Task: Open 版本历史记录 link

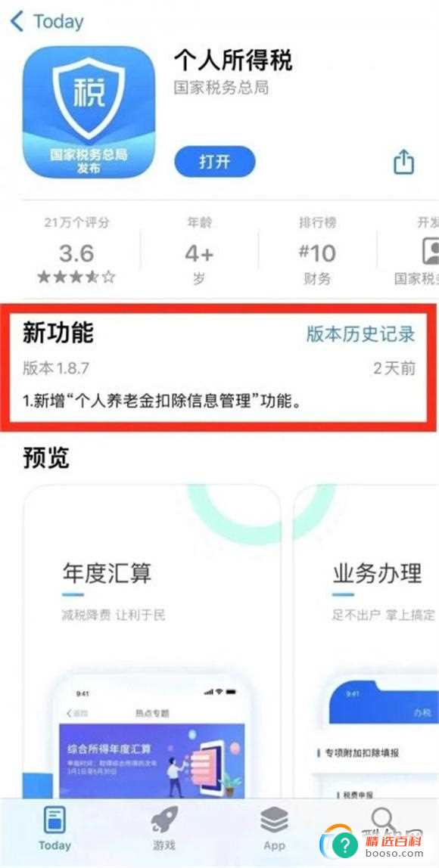Action: [361, 333]
